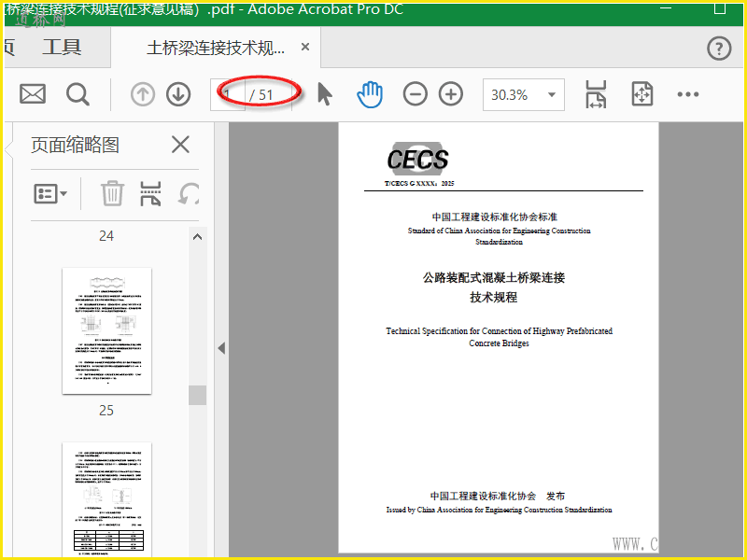Click the thumbnail scrollbar up arrow
The height and width of the screenshot is (560, 747).
tap(197, 237)
